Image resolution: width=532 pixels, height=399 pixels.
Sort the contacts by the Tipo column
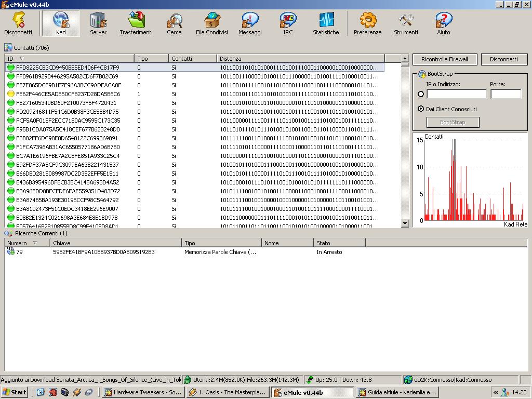(151, 58)
